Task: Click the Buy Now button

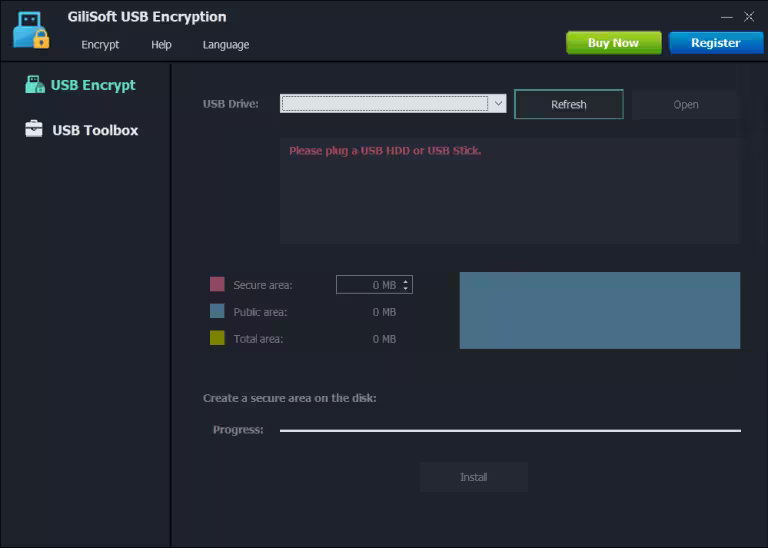Action: point(613,43)
